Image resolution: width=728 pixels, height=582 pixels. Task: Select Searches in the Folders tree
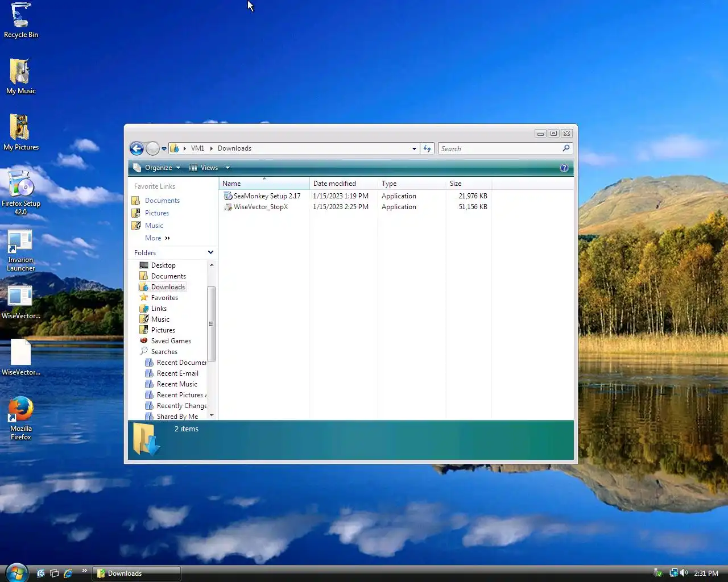pos(164,352)
